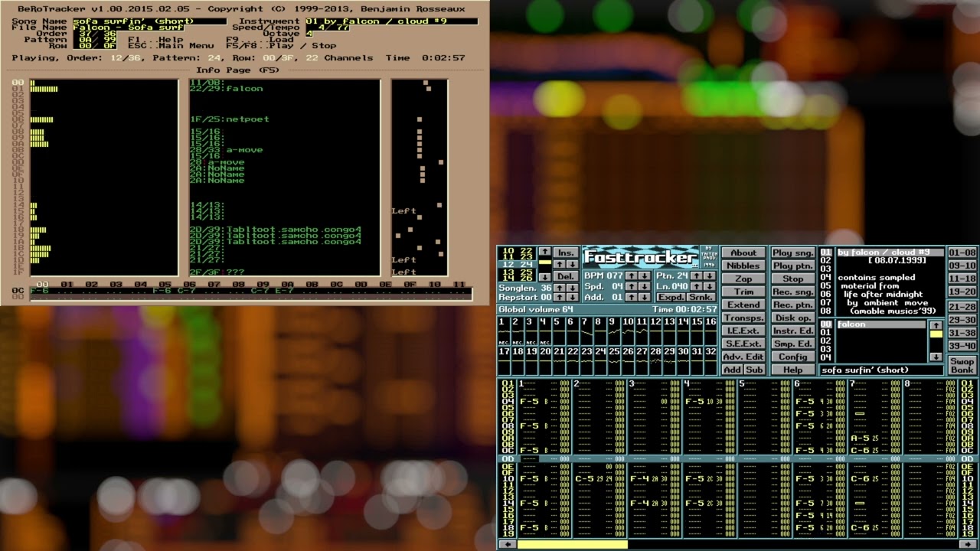Toggle channel 1 scope mute

(x=504, y=331)
